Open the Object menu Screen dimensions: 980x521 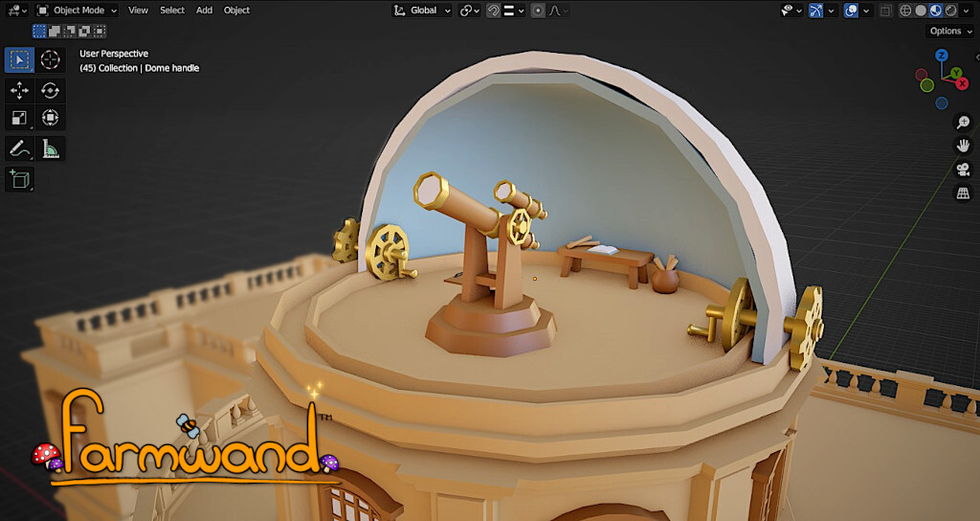237,10
